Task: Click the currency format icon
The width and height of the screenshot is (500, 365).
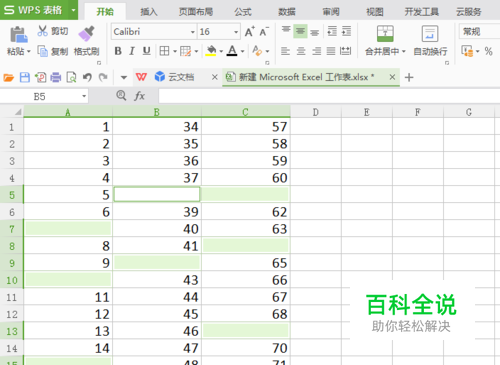Action: [x=467, y=51]
